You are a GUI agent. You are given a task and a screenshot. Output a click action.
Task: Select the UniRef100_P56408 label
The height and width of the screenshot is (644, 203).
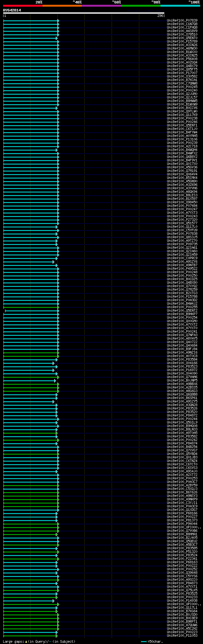pyautogui.click(x=182, y=59)
